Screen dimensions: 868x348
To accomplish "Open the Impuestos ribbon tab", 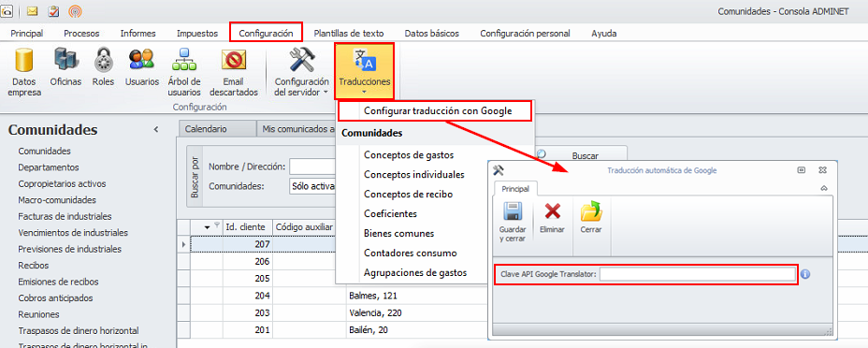I will pos(197,33).
